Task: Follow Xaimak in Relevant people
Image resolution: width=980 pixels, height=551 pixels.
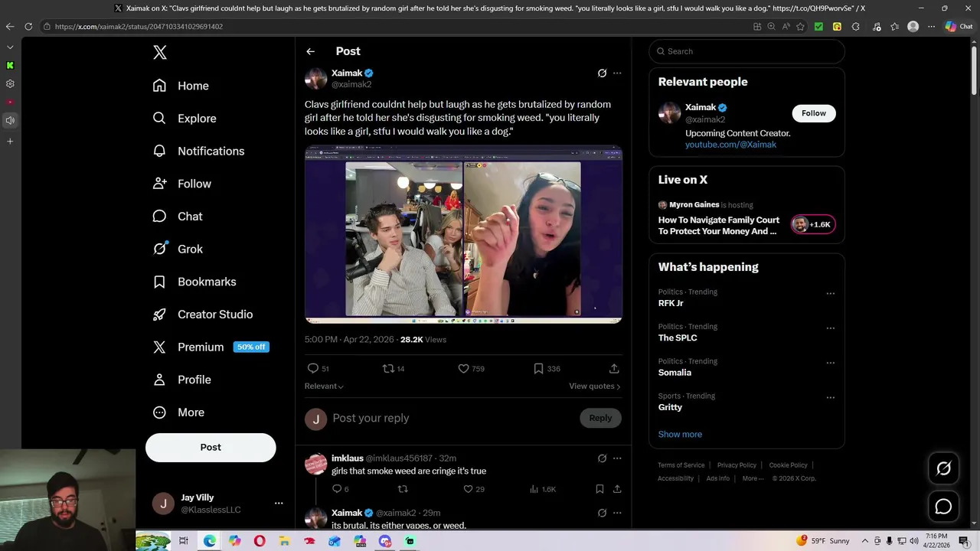Action: point(813,113)
